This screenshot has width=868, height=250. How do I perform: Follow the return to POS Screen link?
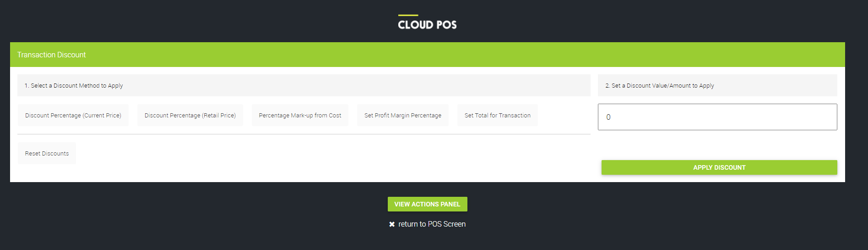point(432,224)
